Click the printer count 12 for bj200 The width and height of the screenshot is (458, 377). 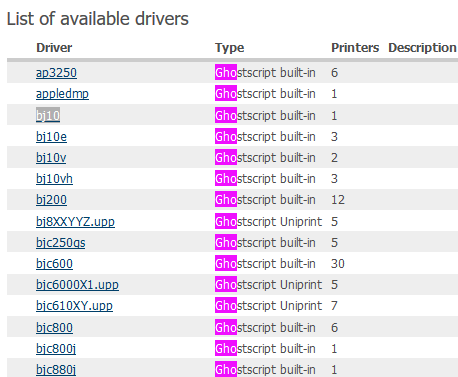pos(338,200)
